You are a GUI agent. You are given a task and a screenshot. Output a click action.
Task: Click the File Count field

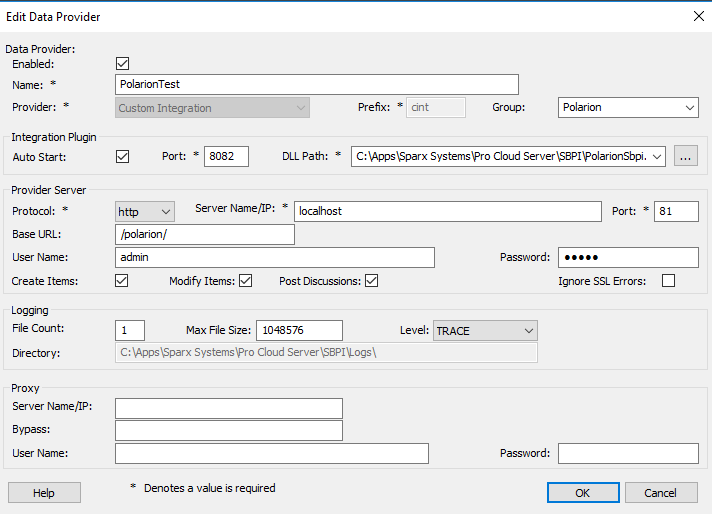point(130,330)
